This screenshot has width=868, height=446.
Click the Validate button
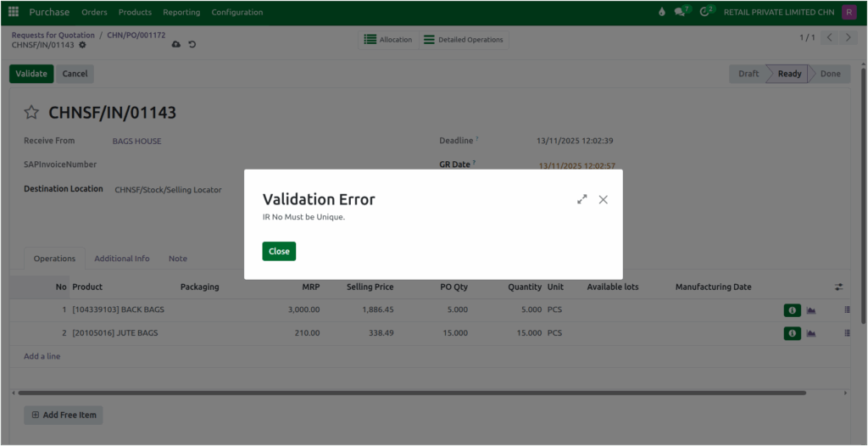pyautogui.click(x=31, y=74)
